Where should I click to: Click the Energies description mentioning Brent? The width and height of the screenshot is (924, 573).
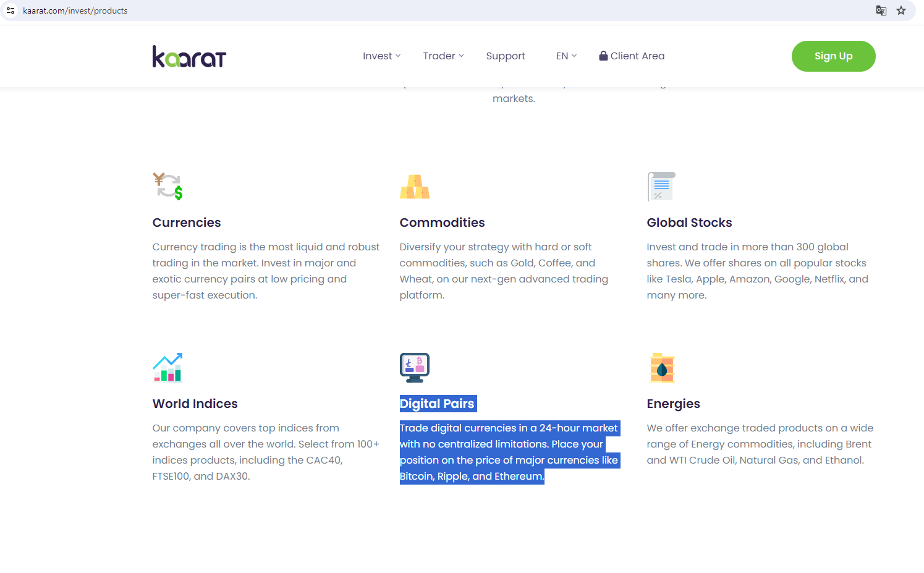[x=760, y=444]
